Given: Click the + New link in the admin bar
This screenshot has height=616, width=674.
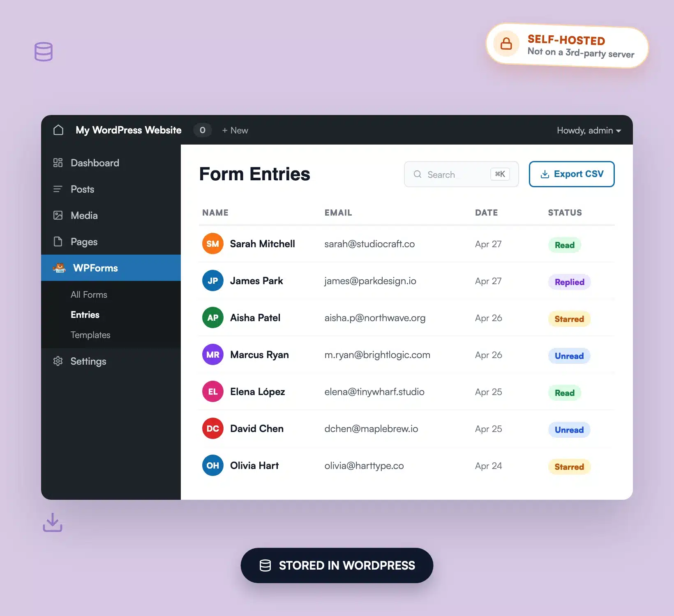Looking at the screenshot, I should point(235,130).
